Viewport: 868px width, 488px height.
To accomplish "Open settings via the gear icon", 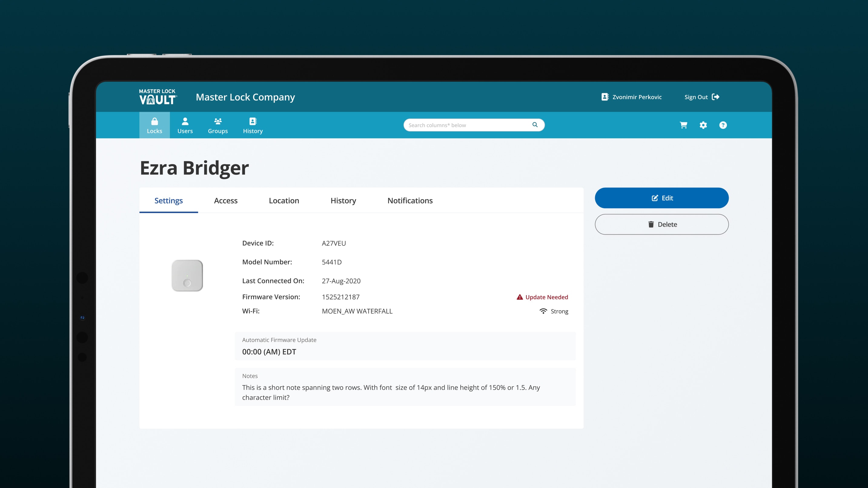I will coord(703,125).
